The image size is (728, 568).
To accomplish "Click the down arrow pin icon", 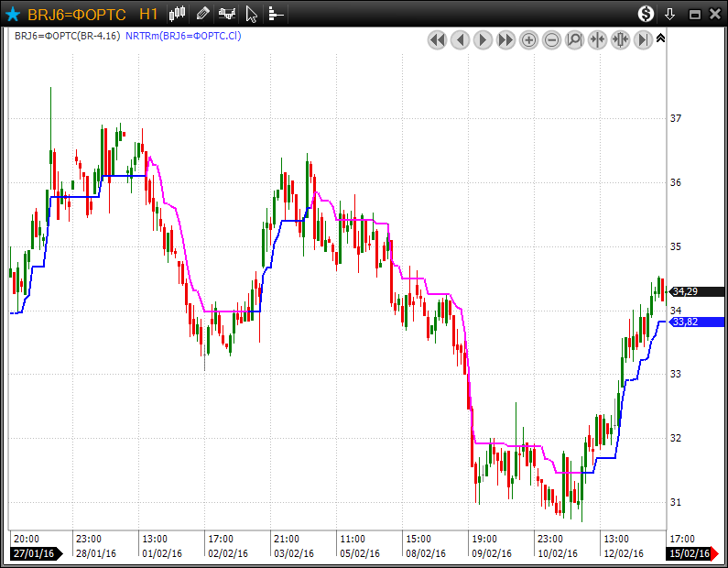I will tap(669, 14).
